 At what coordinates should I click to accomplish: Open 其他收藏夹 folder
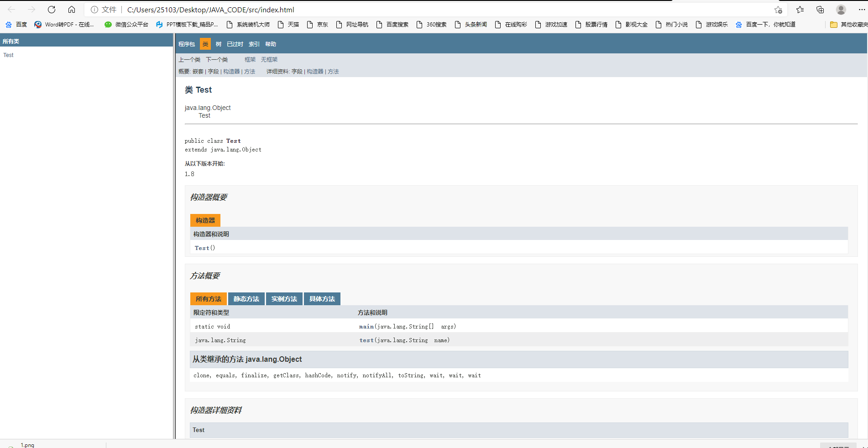pyautogui.click(x=848, y=25)
